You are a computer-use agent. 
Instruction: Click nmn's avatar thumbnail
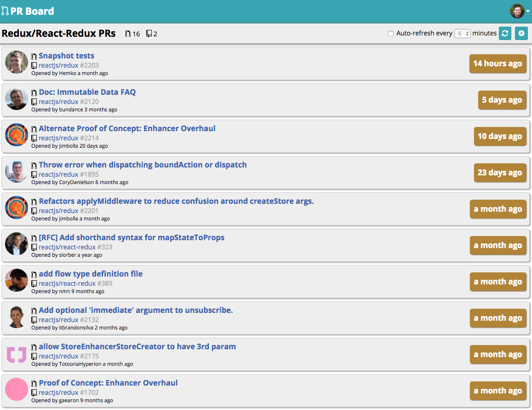click(16, 280)
